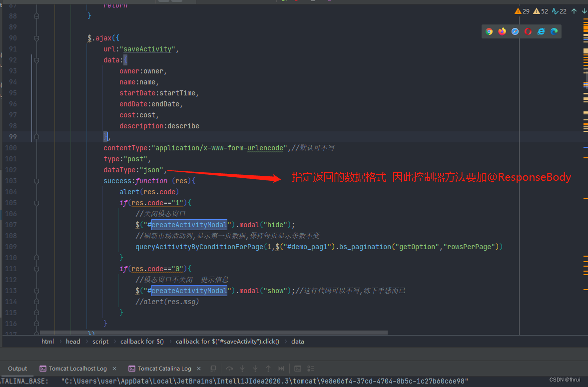
Task: Open the page in Firefox
Action: 502,31
